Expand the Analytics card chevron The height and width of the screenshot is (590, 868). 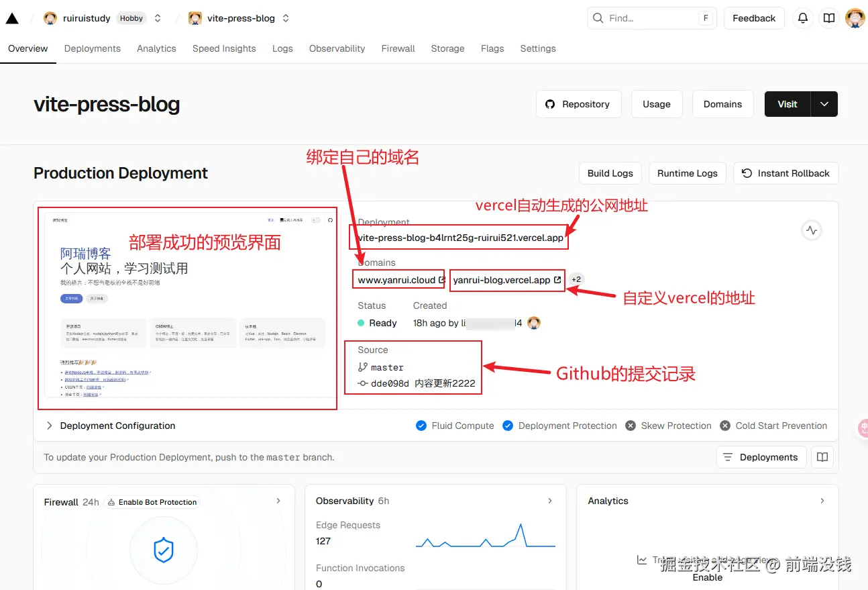822,501
